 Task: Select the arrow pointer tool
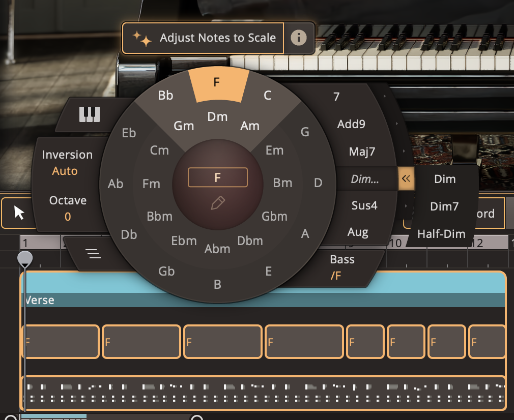click(x=19, y=213)
